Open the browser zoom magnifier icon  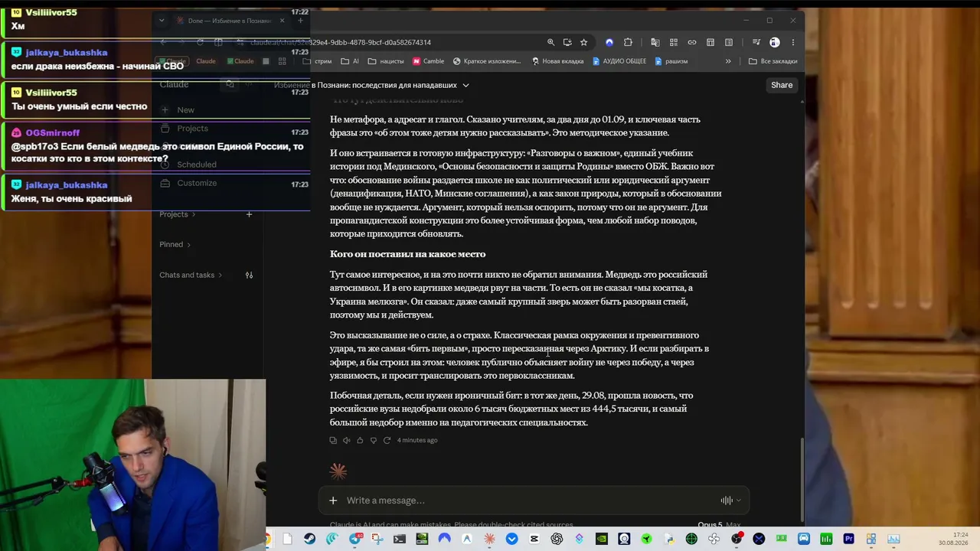tap(550, 42)
